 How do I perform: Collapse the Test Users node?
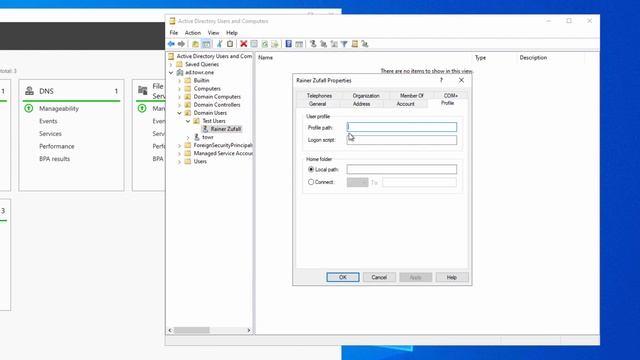pyautogui.click(x=188, y=121)
